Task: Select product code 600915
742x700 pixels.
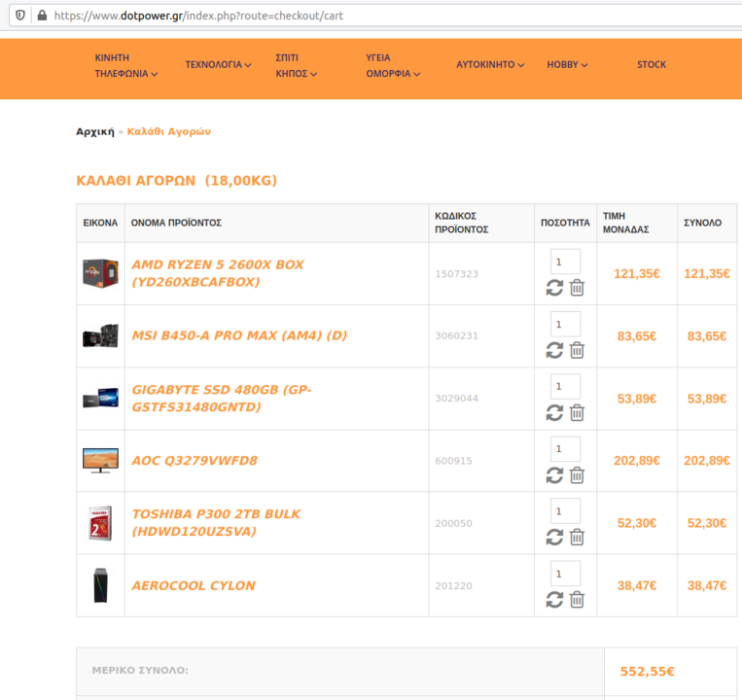Action: [453, 461]
